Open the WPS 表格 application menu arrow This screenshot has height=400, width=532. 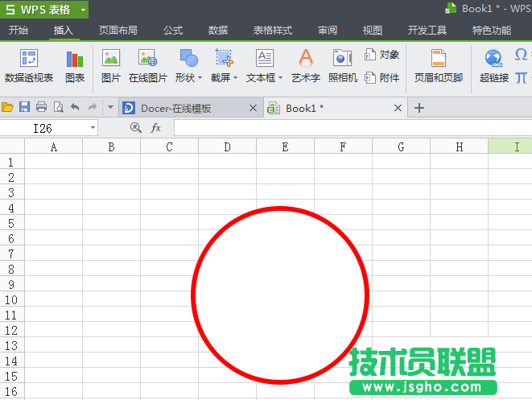(x=83, y=10)
